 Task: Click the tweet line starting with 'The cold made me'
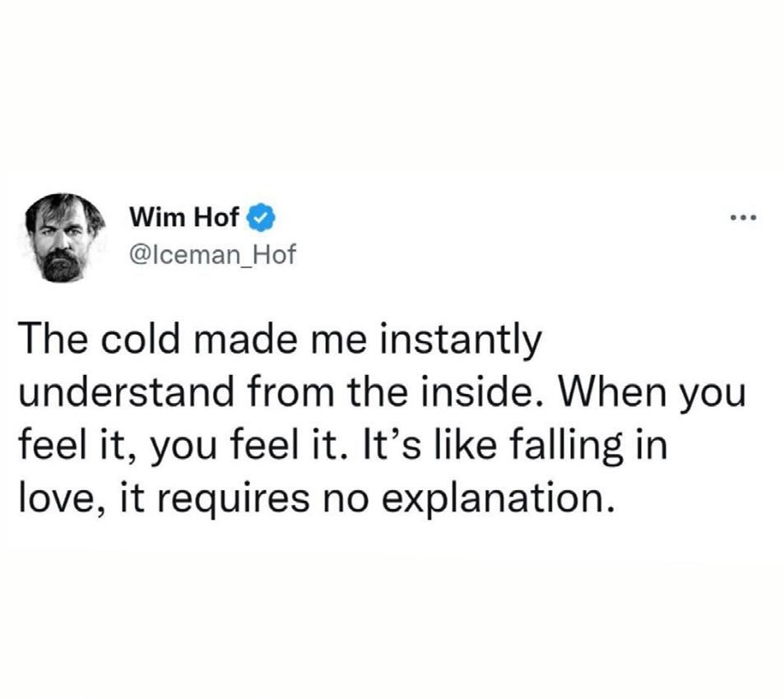pyautogui.click(x=281, y=340)
